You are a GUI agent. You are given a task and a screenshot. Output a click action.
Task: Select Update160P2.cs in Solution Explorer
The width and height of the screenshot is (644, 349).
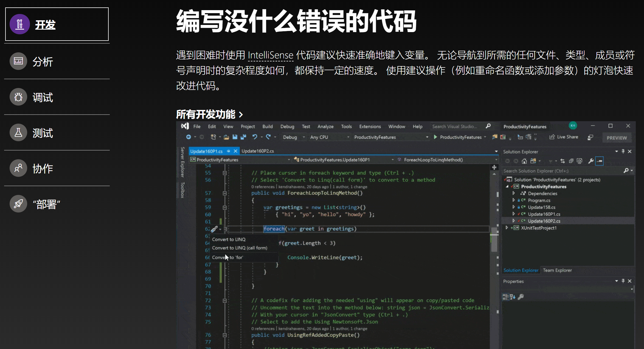click(x=568, y=221)
